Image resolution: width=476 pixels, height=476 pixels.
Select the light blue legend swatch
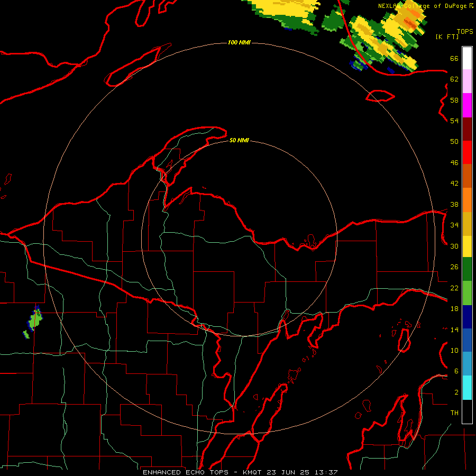[x=467, y=363]
